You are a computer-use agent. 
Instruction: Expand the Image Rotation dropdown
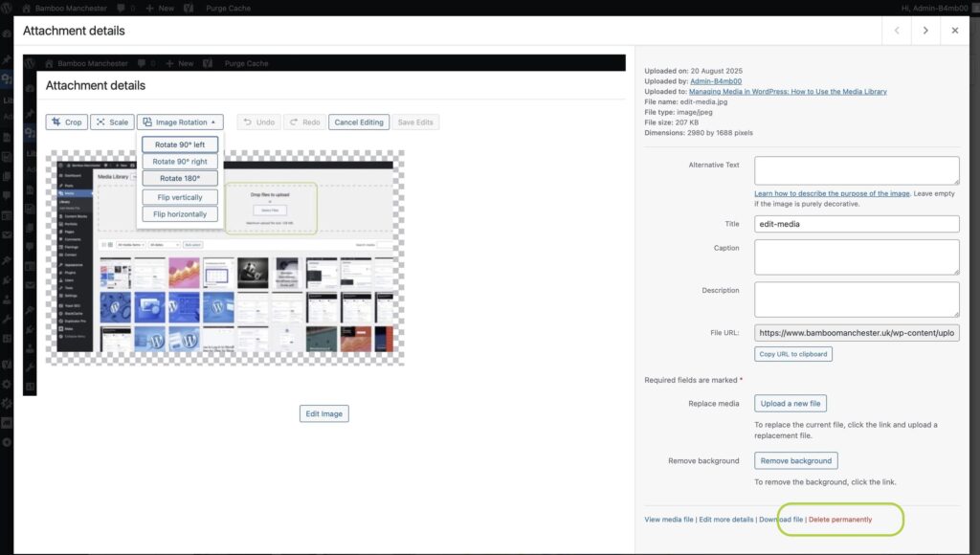click(180, 122)
